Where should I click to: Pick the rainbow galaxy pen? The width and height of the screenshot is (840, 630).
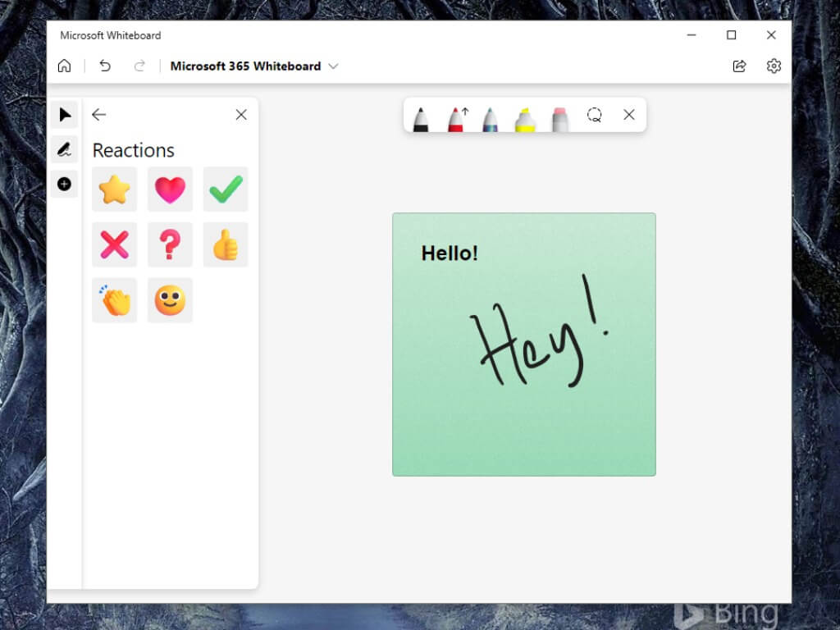click(491, 119)
